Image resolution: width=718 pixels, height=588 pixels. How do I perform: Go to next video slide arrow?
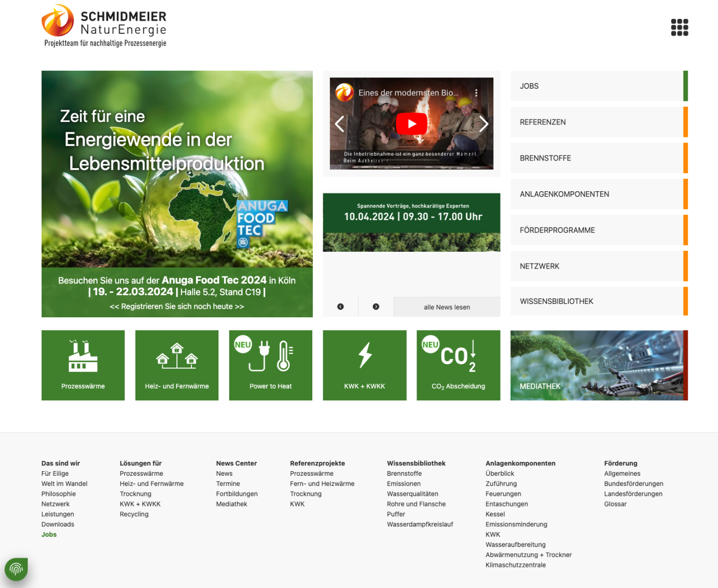483,124
